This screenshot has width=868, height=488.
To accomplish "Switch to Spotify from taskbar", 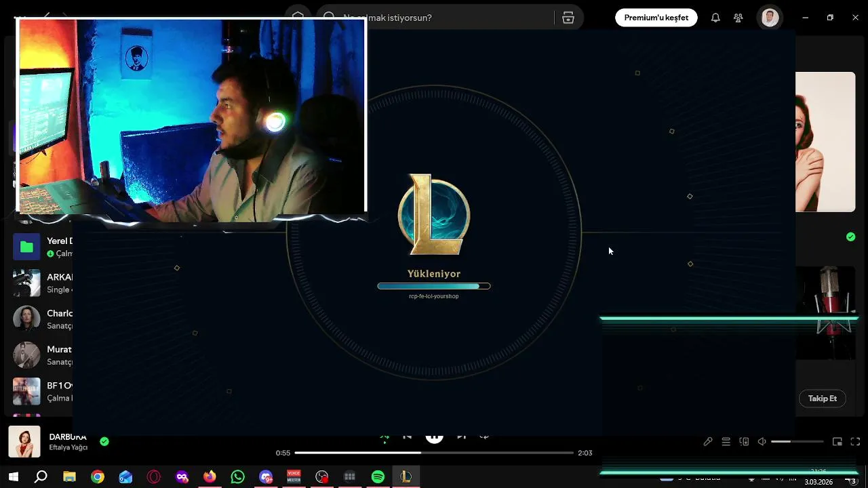I will 378,477.
